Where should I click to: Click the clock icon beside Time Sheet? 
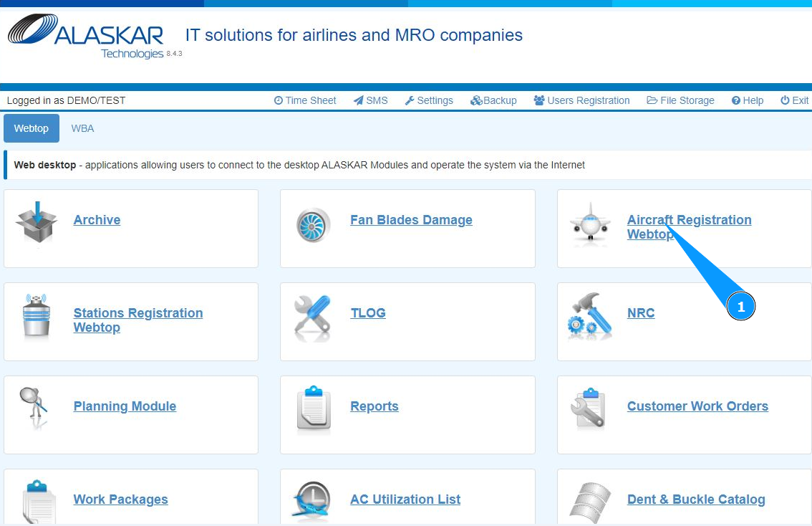coord(279,100)
